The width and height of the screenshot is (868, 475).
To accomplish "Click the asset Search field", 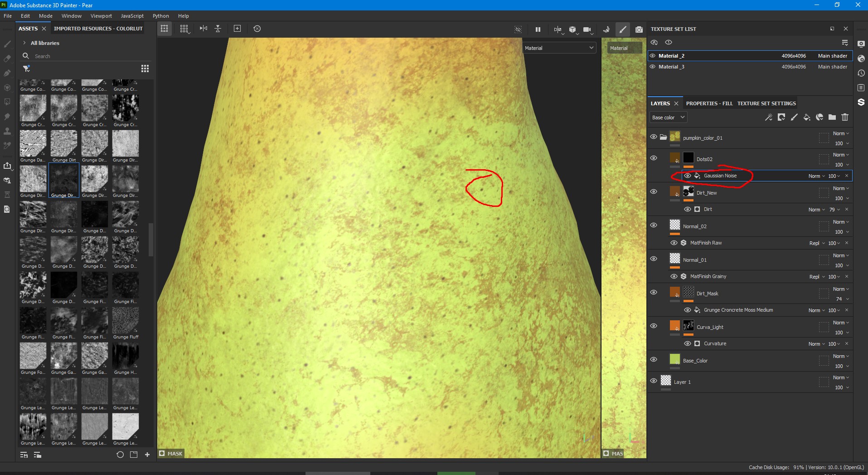I will (x=86, y=56).
